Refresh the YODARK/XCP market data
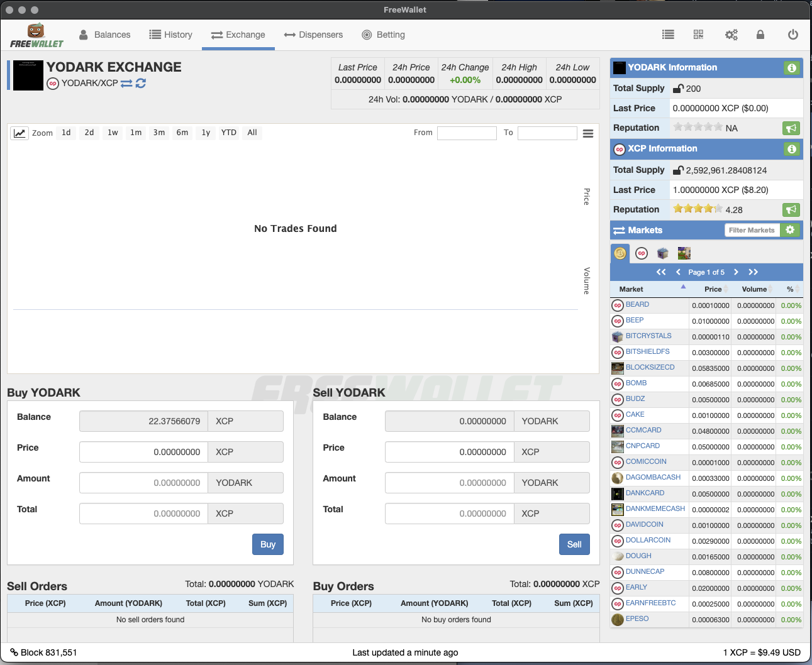This screenshot has width=812, height=665. 141,83
